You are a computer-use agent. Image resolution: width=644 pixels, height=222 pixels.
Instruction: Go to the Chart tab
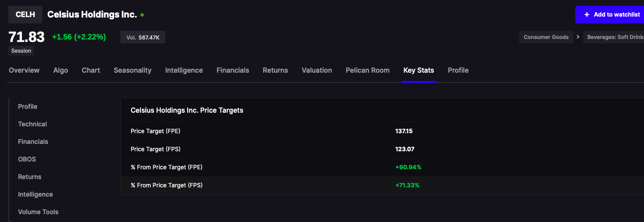pos(91,70)
